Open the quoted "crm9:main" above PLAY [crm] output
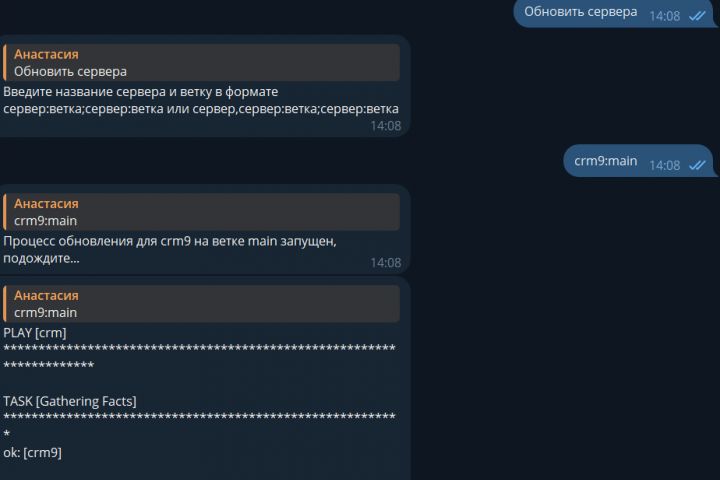The width and height of the screenshot is (720, 480). [x=202, y=304]
